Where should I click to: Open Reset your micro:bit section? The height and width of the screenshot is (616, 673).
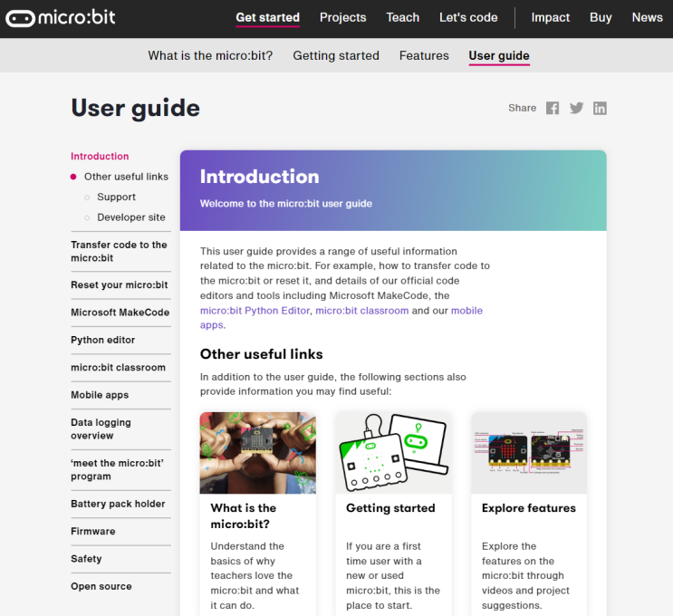(x=120, y=285)
